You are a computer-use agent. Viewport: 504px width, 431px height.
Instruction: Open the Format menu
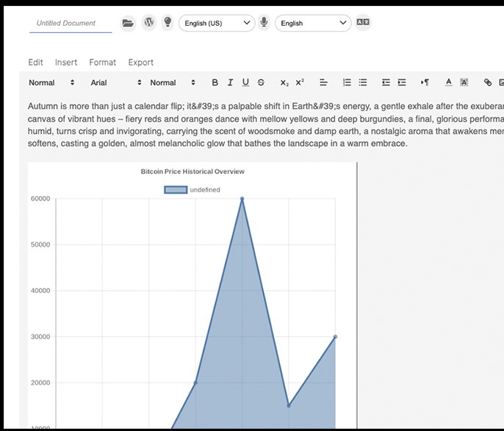point(103,62)
